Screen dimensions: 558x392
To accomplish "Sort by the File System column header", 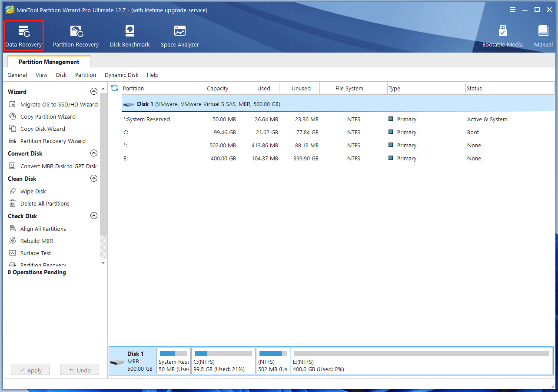I will [353, 88].
